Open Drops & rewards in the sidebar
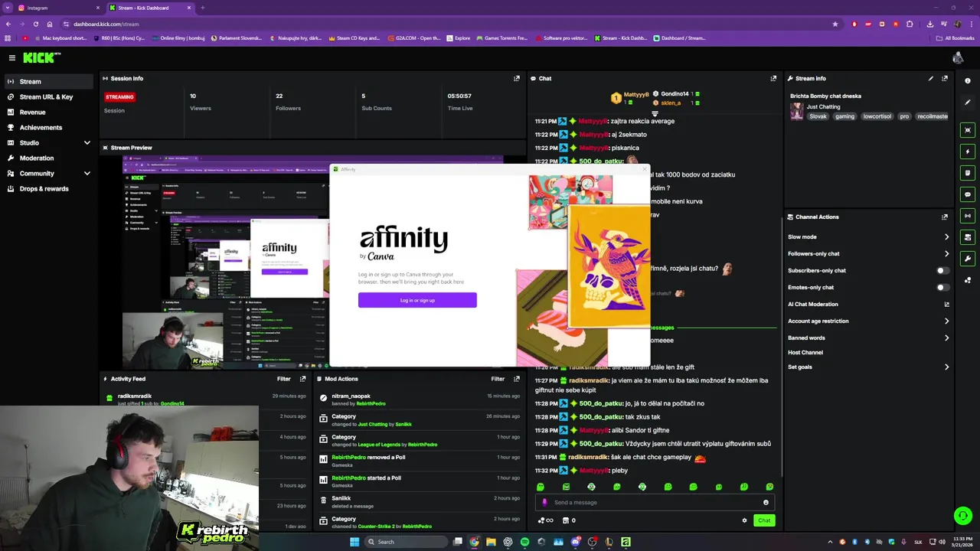Screen dimensions: 980x551 [x=44, y=188]
